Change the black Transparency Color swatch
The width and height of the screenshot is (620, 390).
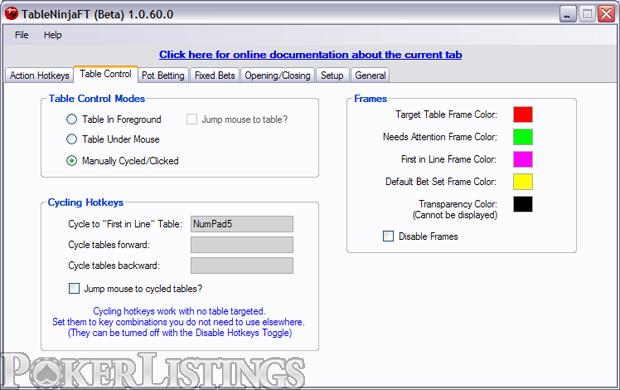(x=523, y=204)
